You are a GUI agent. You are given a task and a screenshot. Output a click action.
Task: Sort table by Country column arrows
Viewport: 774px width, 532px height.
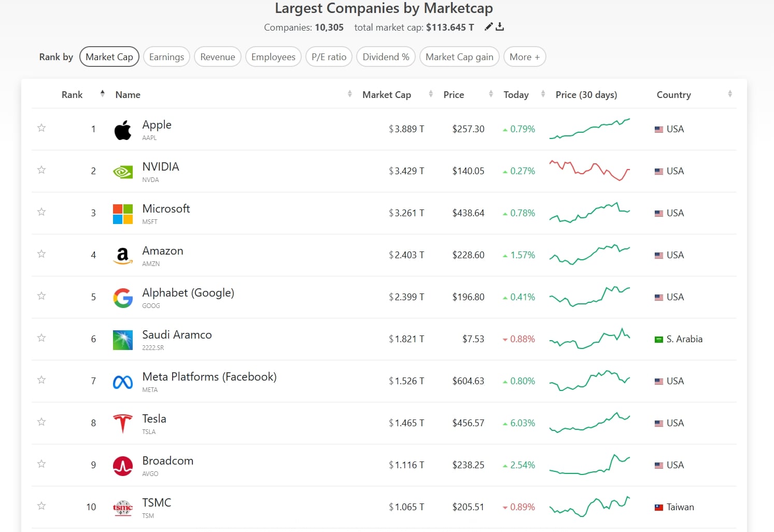pos(730,94)
